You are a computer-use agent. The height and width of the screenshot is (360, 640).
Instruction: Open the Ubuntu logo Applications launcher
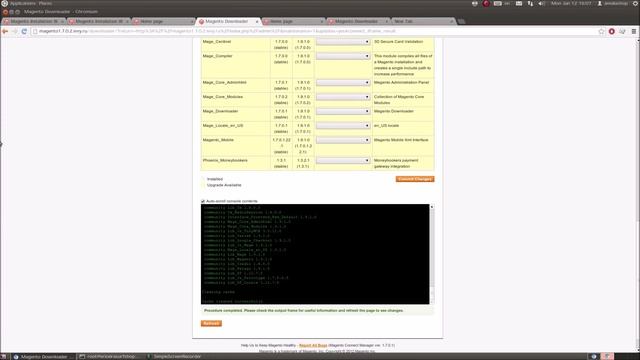click(4, 3)
